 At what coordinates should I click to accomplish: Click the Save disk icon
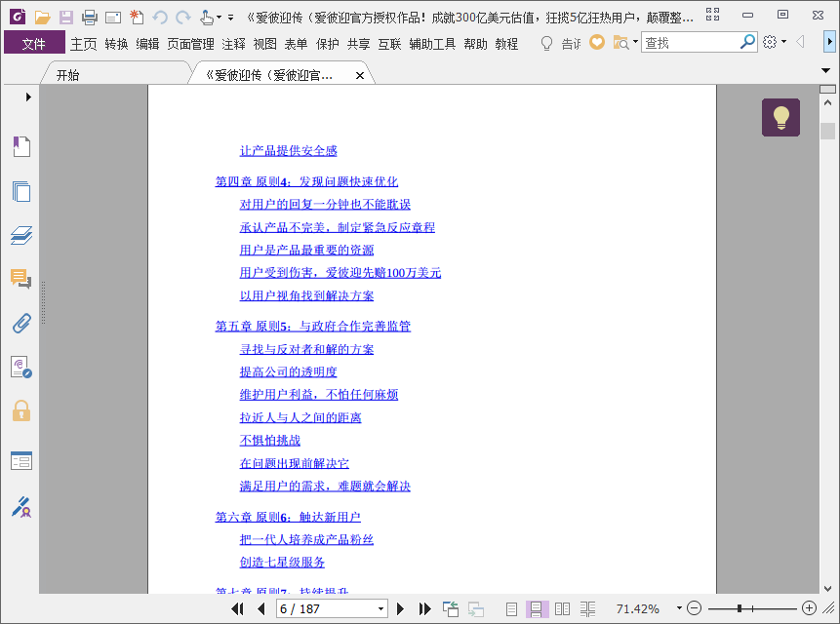click(66, 18)
